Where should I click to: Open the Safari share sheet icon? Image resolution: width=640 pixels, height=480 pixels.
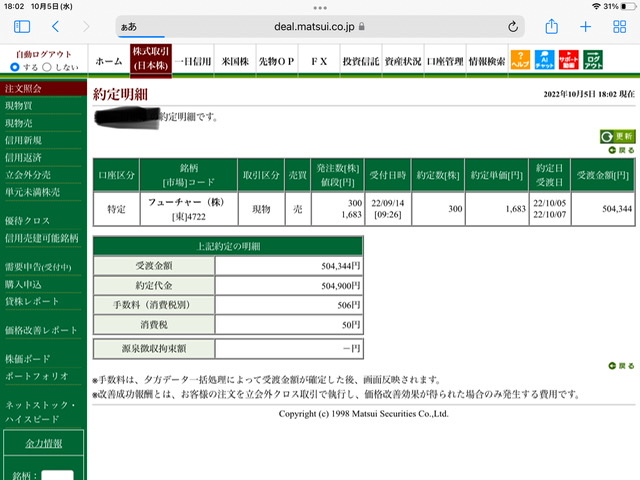(551, 26)
